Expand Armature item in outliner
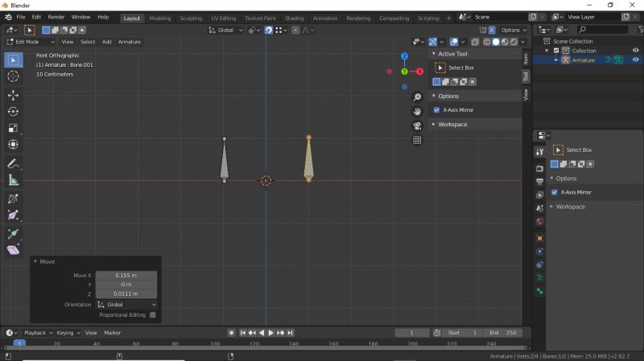The height and width of the screenshot is (361, 644). click(x=556, y=59)
